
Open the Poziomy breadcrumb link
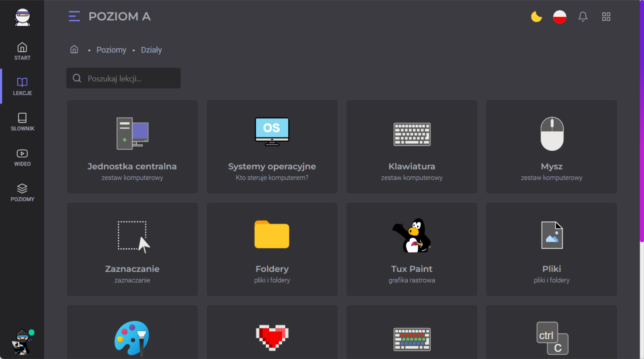click(111, 50)
